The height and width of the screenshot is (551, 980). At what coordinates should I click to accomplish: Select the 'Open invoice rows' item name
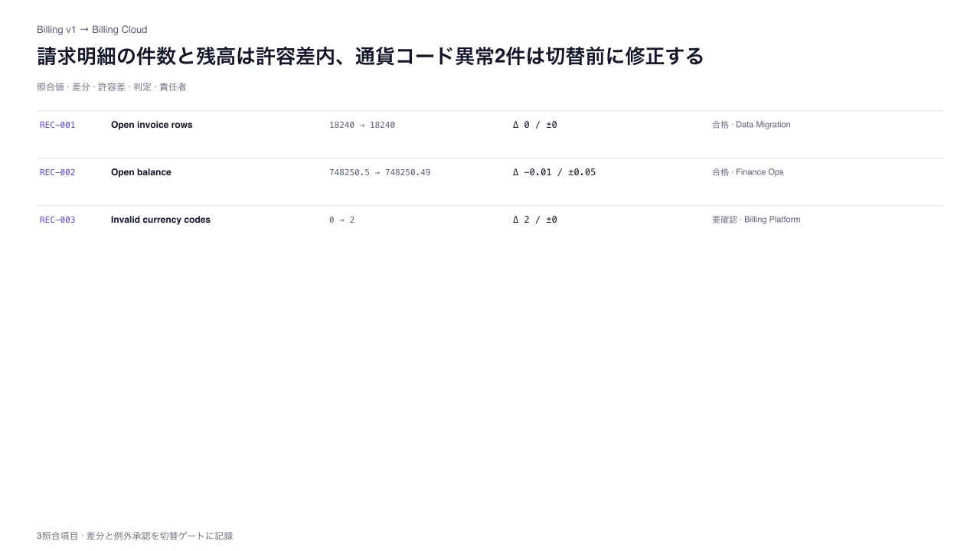[x=152, y=125]
